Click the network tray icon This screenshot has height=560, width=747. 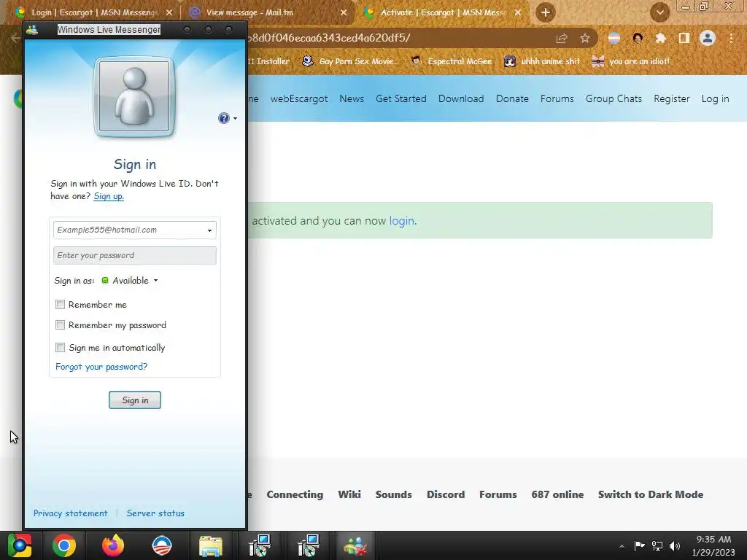(x=657, y=546)
